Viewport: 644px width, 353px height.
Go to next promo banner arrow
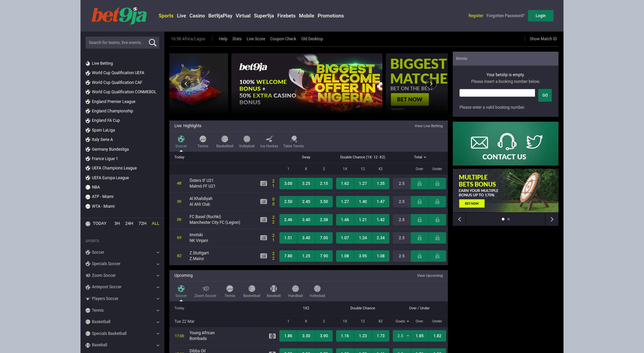[x=431, y=84]
